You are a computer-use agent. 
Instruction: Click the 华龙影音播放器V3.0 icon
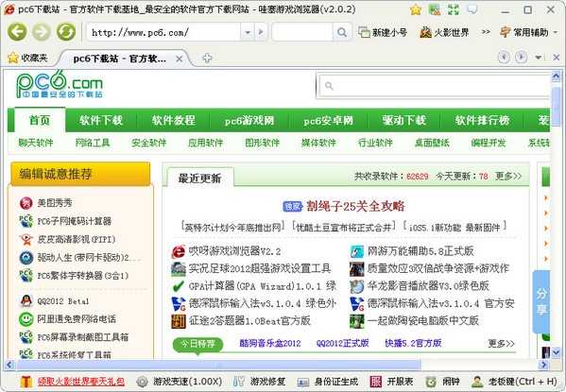coord(356,286)
